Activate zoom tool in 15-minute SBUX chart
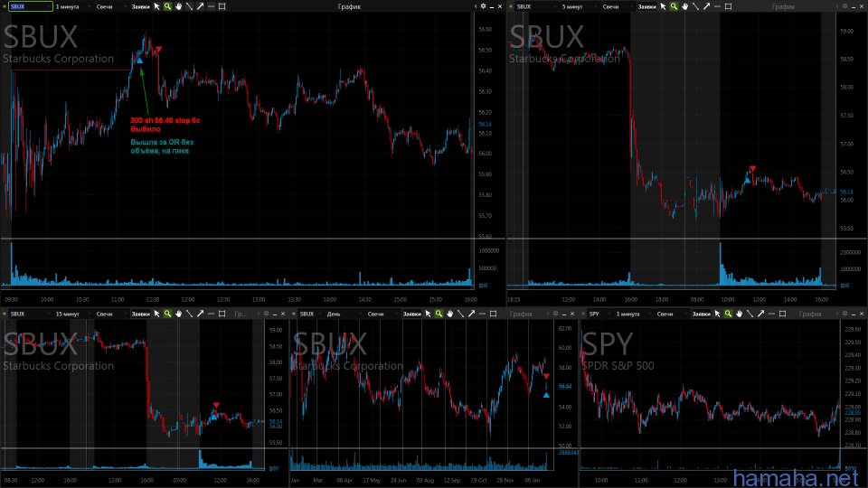 coord(167,314)
